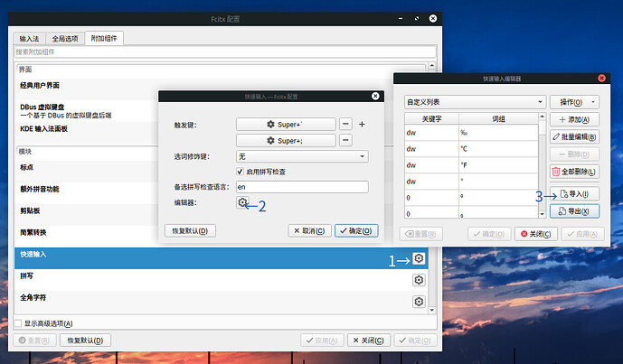
Task: Click the editor table scroll down arrow
Action: point(542,214)
